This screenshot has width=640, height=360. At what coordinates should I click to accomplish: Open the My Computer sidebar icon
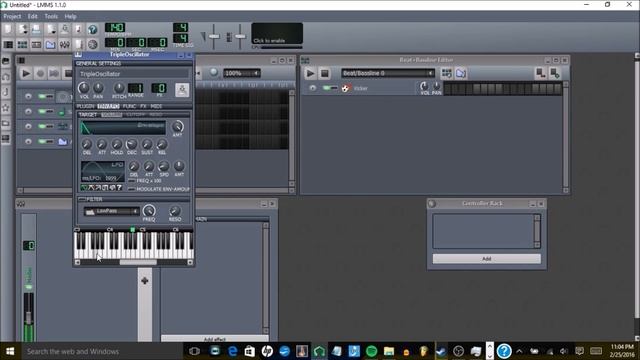click(x=6, y=139)
